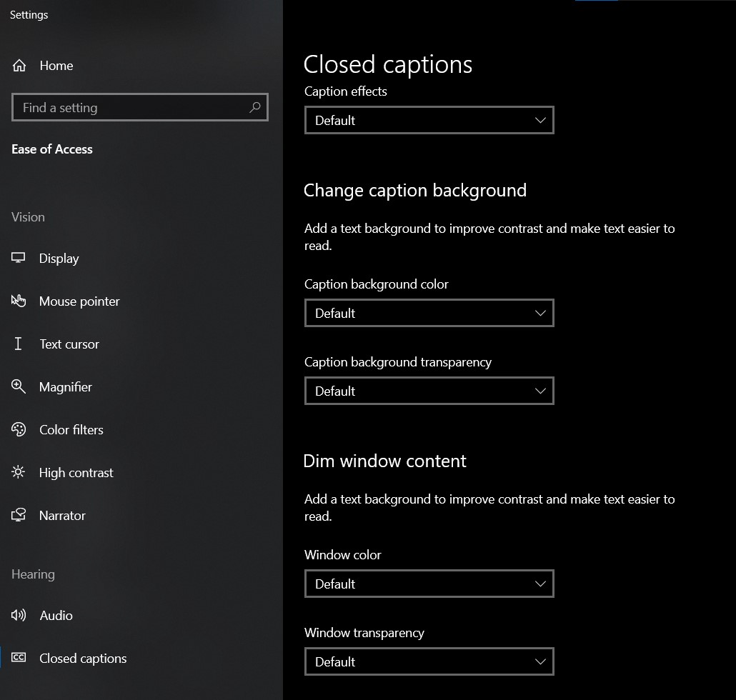Viewport: 736px width, 700px height.
Task: Click the Find a setting search box
Action: [x=129, y=108]
